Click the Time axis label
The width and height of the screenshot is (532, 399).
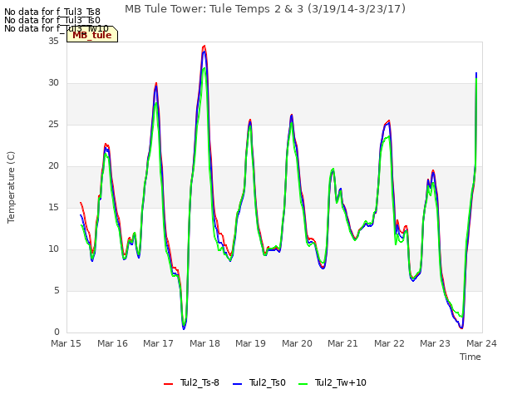coord(470,357)
